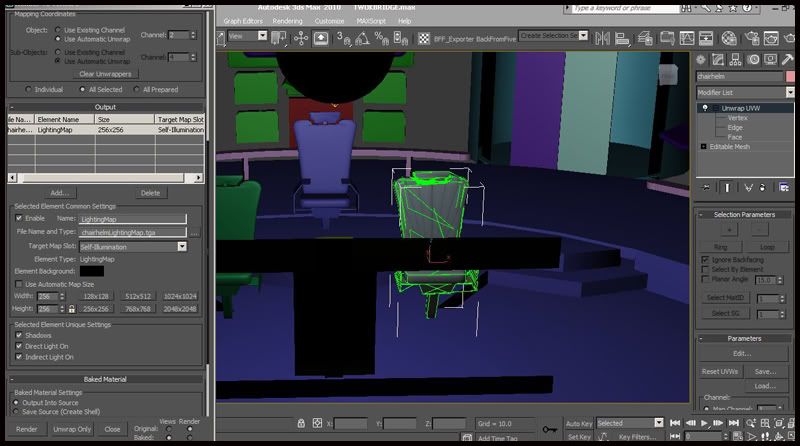Image resolution: width=800 pixels, height=446 pixels.
Task: Switch to the Hierarchy panel tab
Action: tap(735, 60)
